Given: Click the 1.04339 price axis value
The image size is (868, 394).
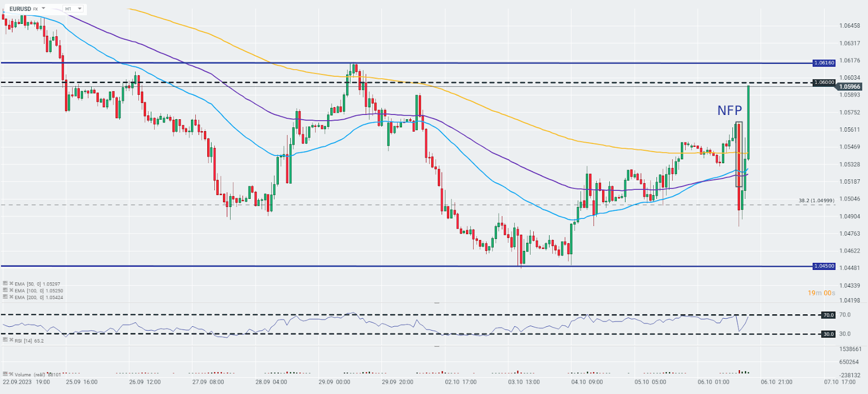Looking at the screenshot, I should (x=850, y=286).
